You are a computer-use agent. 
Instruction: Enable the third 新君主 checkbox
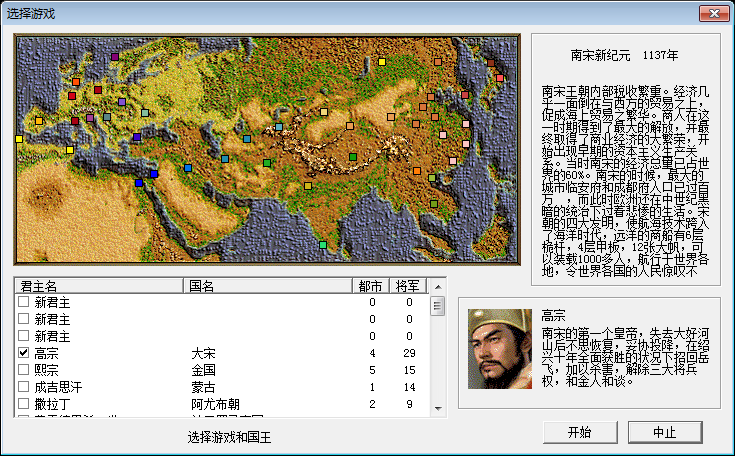coord(23,336)
